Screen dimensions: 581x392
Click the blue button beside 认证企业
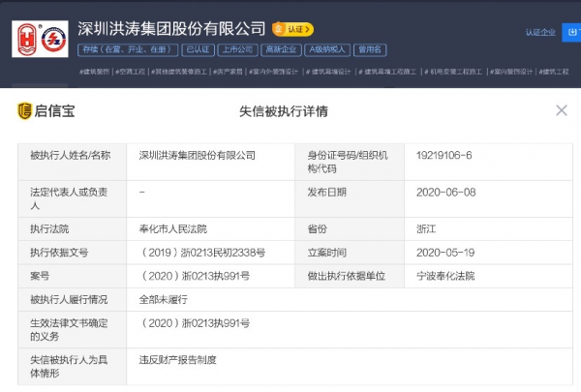(571, 32)
